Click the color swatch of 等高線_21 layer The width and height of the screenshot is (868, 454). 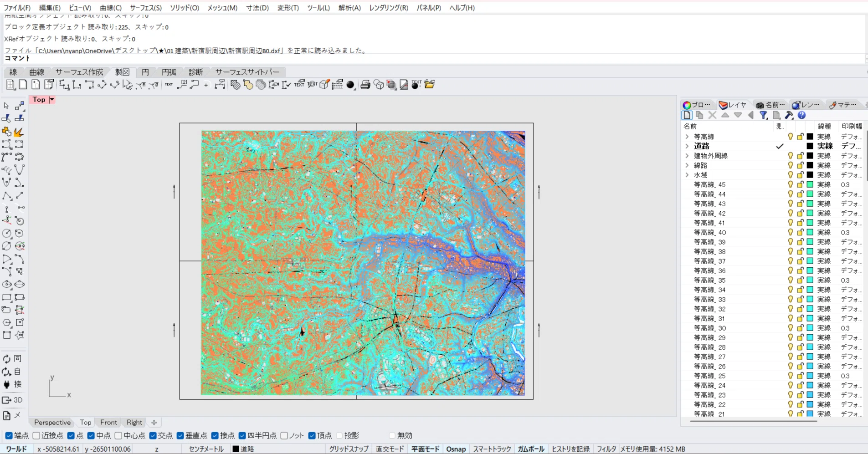point(810,414)
